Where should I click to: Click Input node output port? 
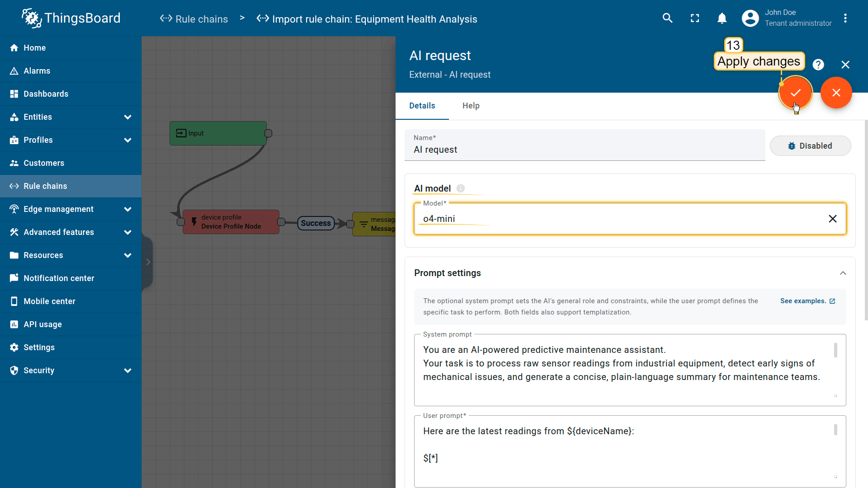[268, 133]
